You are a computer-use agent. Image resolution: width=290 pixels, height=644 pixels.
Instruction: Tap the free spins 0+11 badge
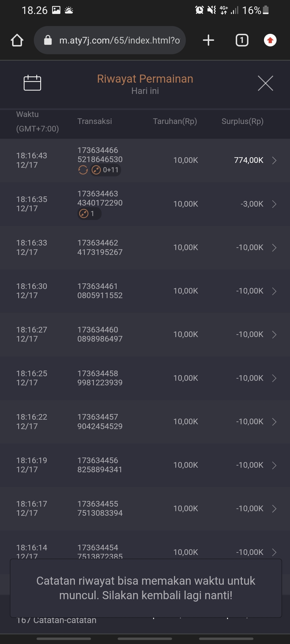pyautogui.click(x=106, y=170)
